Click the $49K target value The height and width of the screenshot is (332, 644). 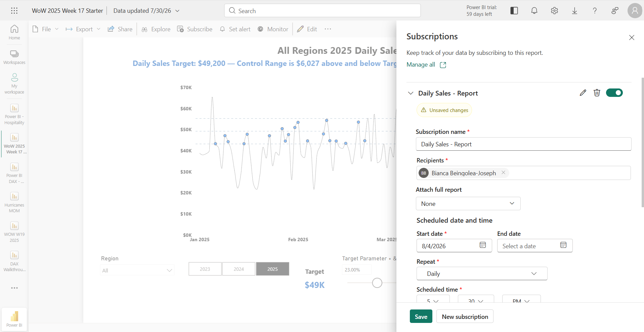314,285
